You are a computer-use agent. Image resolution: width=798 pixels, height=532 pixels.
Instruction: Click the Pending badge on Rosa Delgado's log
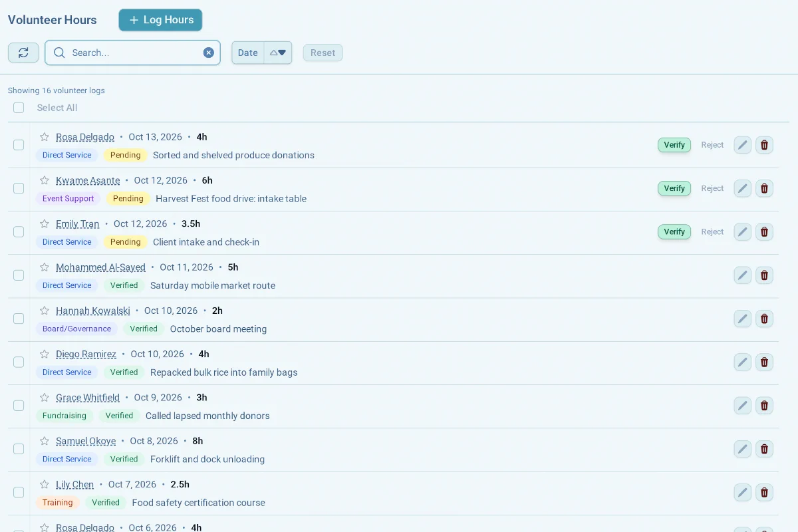[x=126, y=155]
